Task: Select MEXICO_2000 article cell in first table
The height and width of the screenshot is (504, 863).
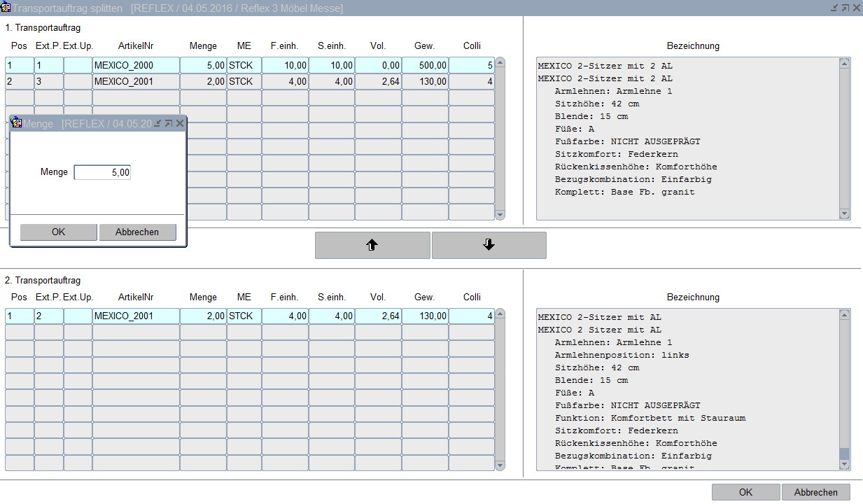Action: point(136,65)
